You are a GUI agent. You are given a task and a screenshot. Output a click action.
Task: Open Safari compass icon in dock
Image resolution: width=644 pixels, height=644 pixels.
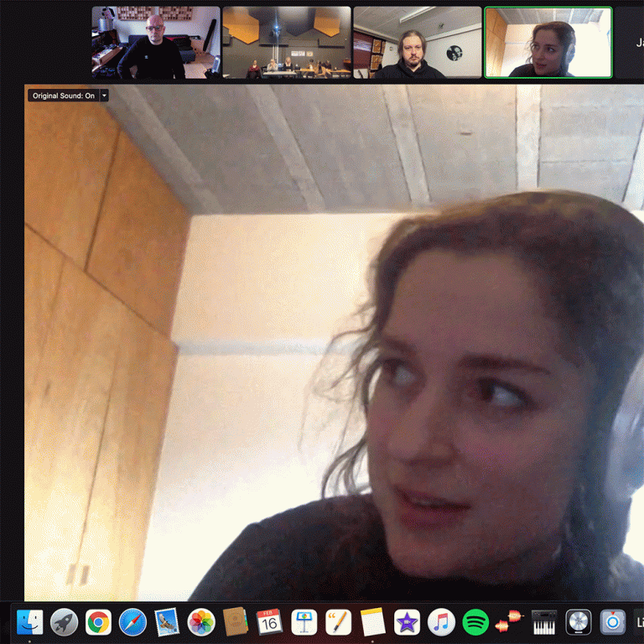point(132,622)
